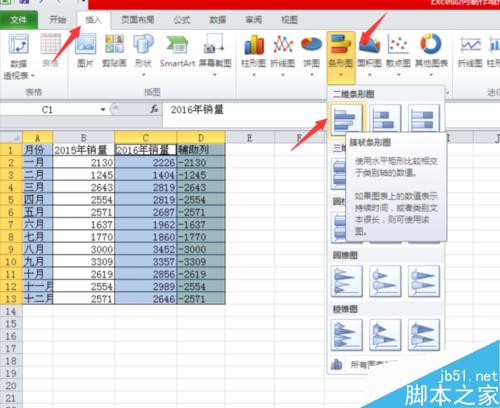The height and width of the screenshot is (408, 500).
Task: Click cell D7 with value -1637
Action: click(x=201, y=225)
